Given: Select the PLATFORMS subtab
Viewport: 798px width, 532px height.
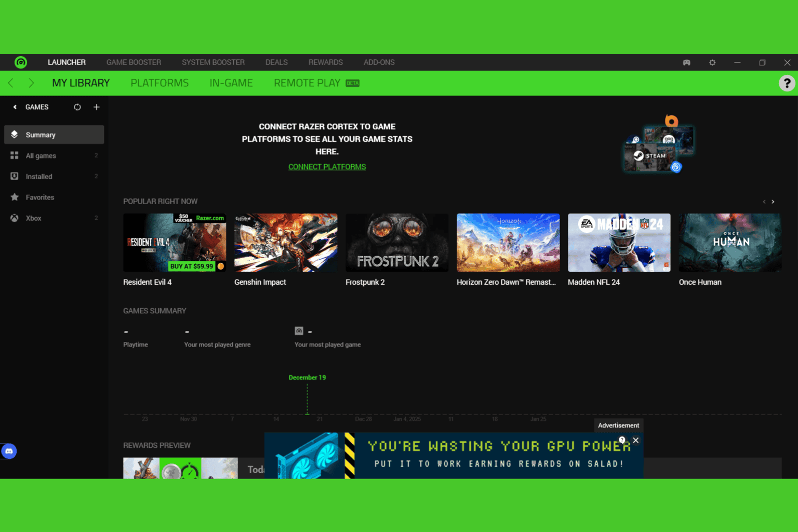Looking at the screenshot, I should click(x=159, y=83).
